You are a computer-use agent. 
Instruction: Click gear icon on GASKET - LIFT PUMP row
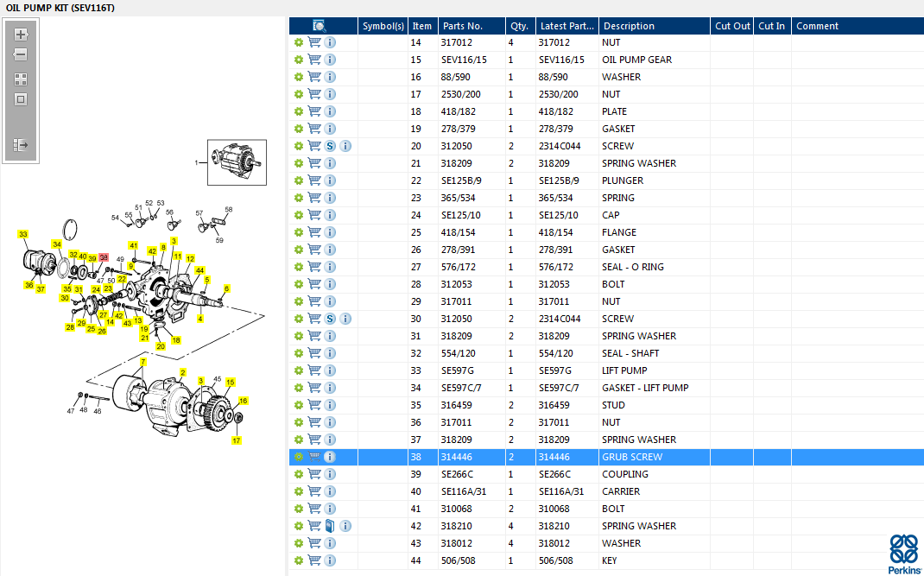tap(299, 388)
